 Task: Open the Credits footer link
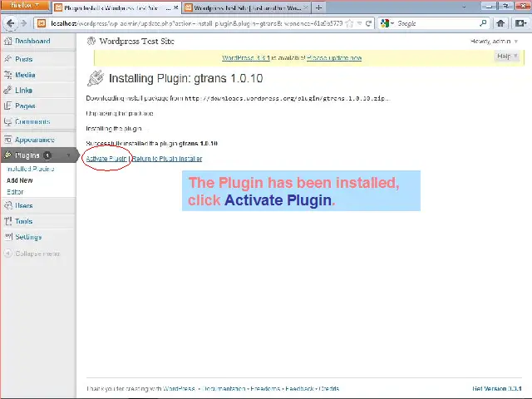(329, 388)
